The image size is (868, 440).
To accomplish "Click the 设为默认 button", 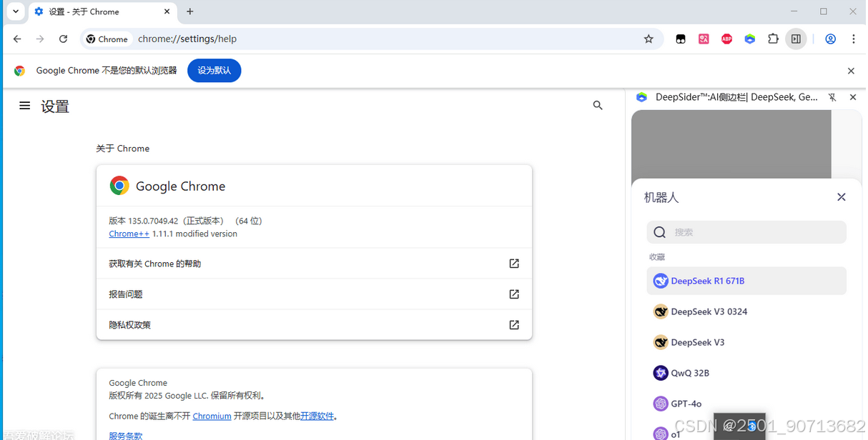I will pos(214,71).
